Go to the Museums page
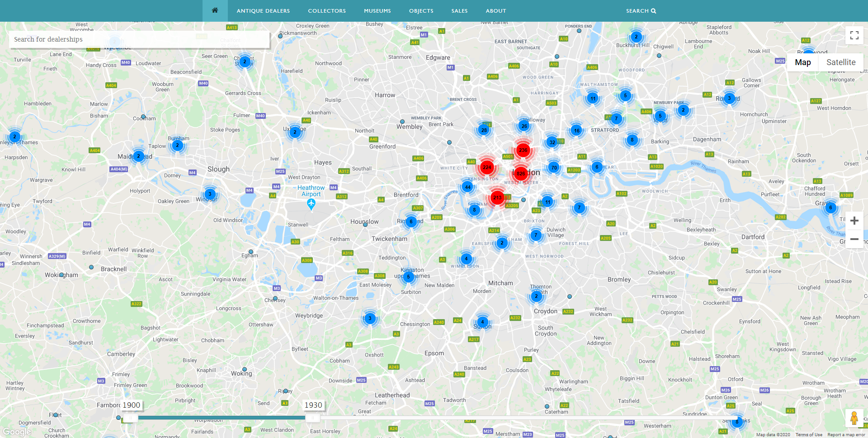The width and height of the screenshot is (868, 438). click(x=377, y=11)
